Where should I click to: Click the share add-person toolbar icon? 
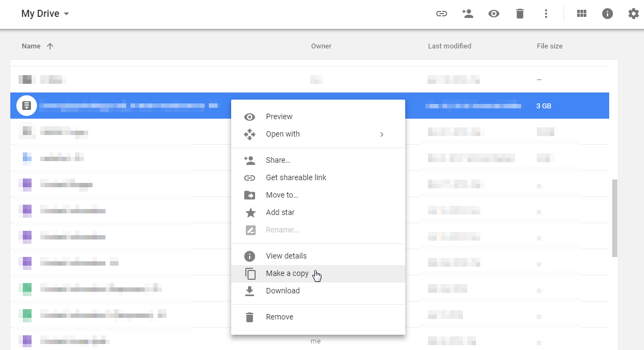pos(467,14)
